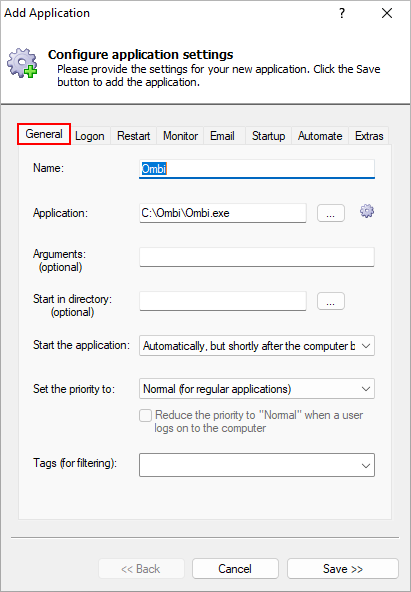Viewport: 411px width, 592px height.
Task: Open the Restart tab
Action: [x=134, y=136]
